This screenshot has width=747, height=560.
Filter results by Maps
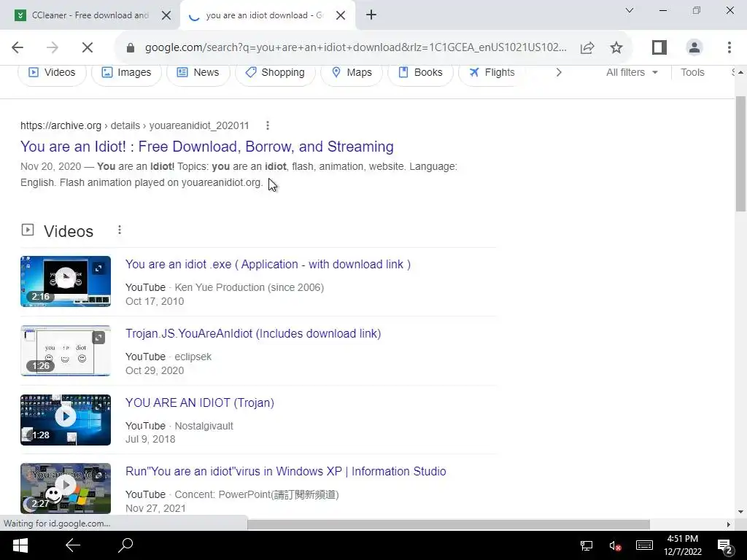(x=352, y=72)
